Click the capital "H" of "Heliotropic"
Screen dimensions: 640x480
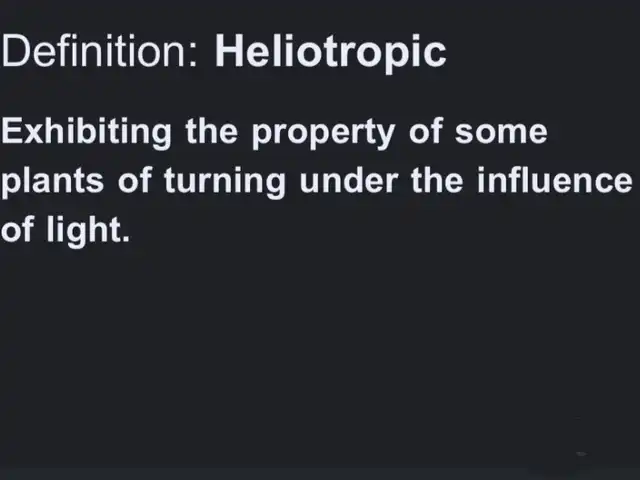229,50
